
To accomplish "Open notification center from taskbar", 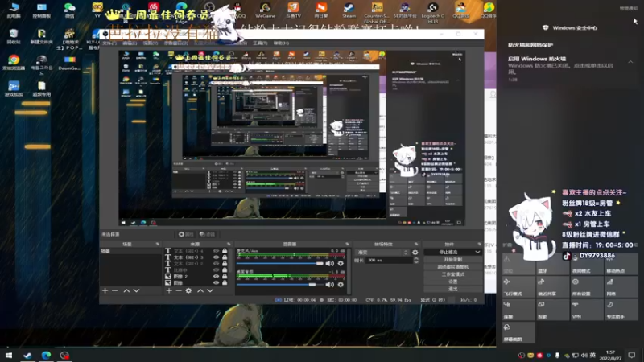I will pos(632,355).
